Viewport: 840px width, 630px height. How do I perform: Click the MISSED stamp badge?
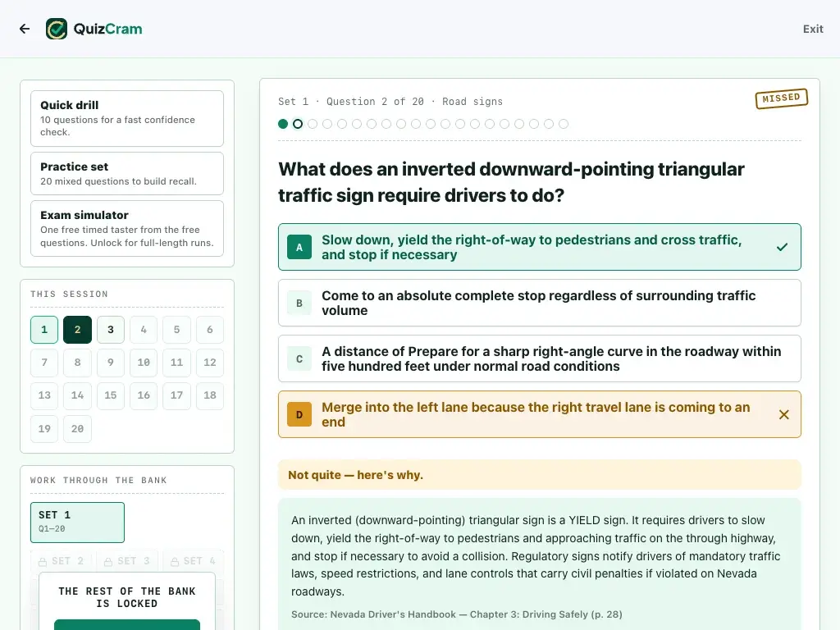point(782,98)
